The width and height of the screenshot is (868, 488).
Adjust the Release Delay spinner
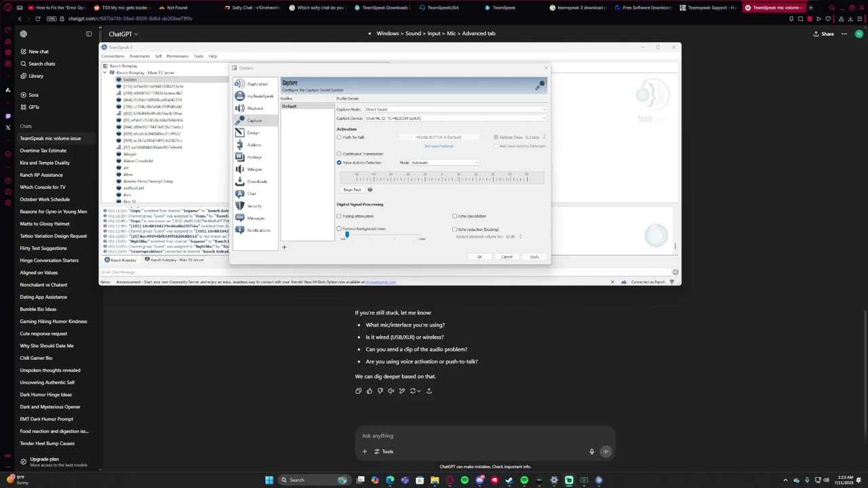coord(543,138)
